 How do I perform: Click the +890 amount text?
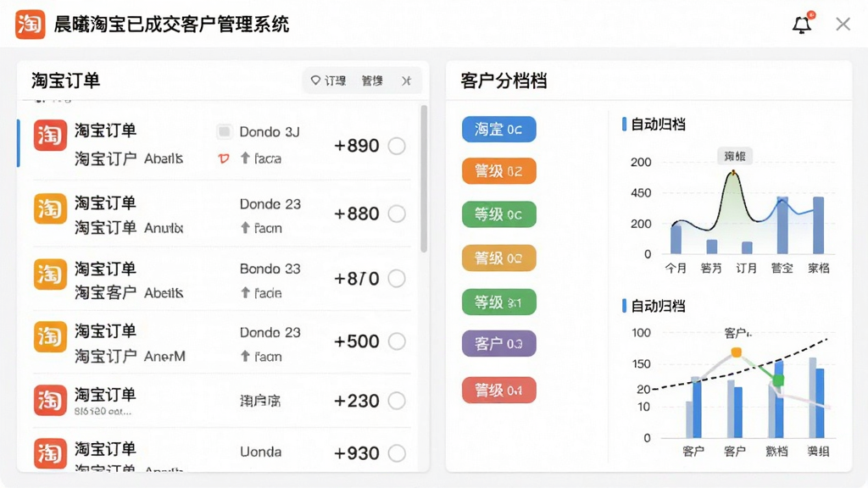tap(357, 146)
